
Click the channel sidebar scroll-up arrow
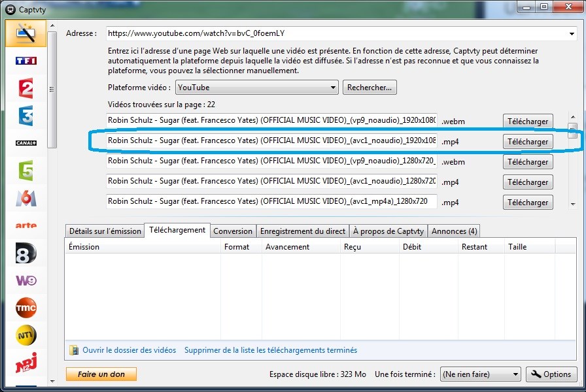tap(52, 25)
